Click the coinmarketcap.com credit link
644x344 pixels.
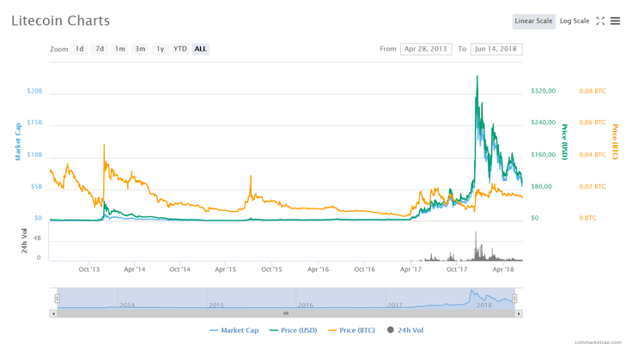[598, 341]
